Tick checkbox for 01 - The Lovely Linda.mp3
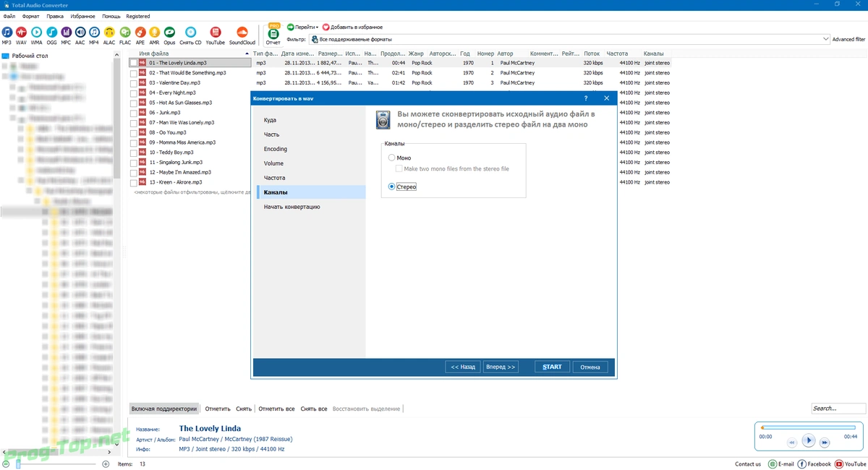Viewport: 868px width, 470px height. tap(134, 63)
